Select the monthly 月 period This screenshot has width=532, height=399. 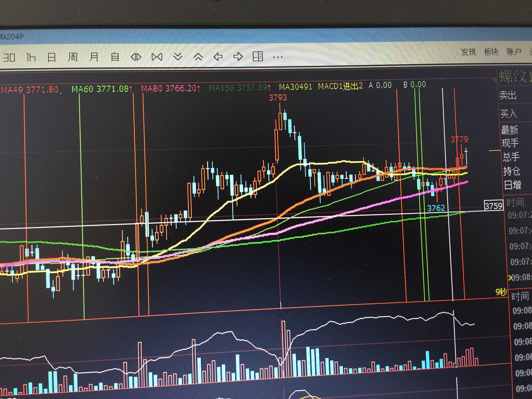point(94,57)
